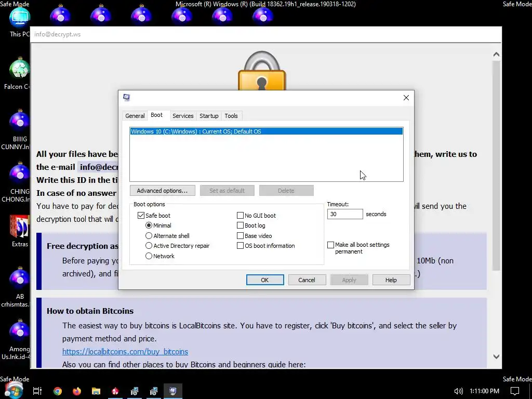This screenshot has height=399, width=532.
Task: Click the System Configuration title bar icon
Action: (127, 98)
